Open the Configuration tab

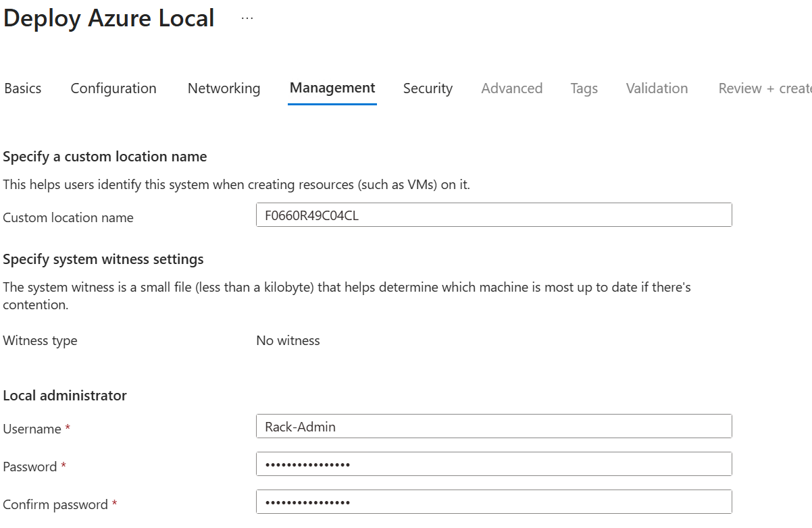click(113, 88)
